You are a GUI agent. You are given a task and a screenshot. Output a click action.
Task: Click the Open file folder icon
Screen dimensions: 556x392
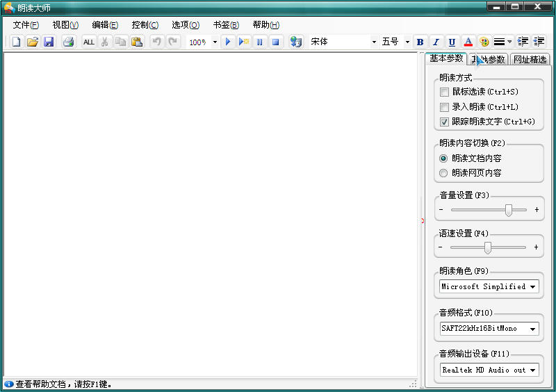pos(32,42)
